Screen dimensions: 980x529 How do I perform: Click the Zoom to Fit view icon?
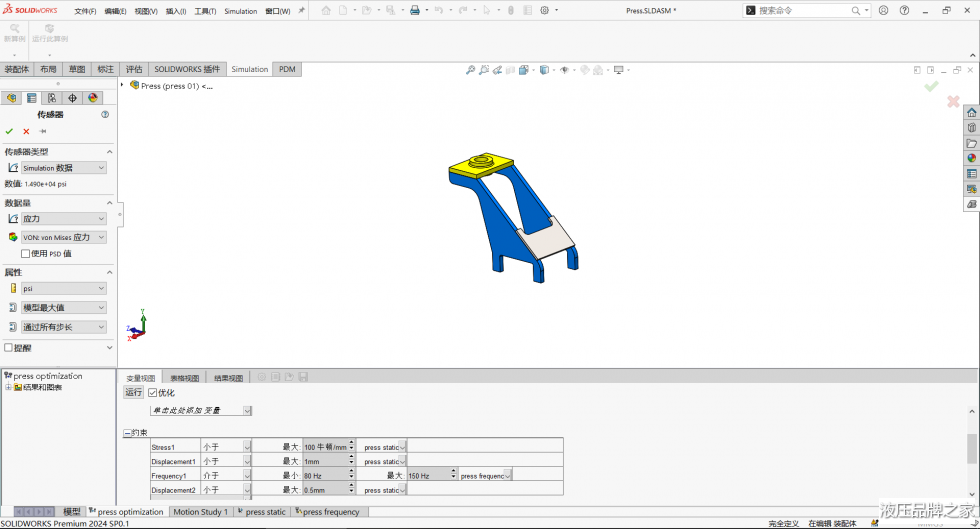[x=470, y=70]
